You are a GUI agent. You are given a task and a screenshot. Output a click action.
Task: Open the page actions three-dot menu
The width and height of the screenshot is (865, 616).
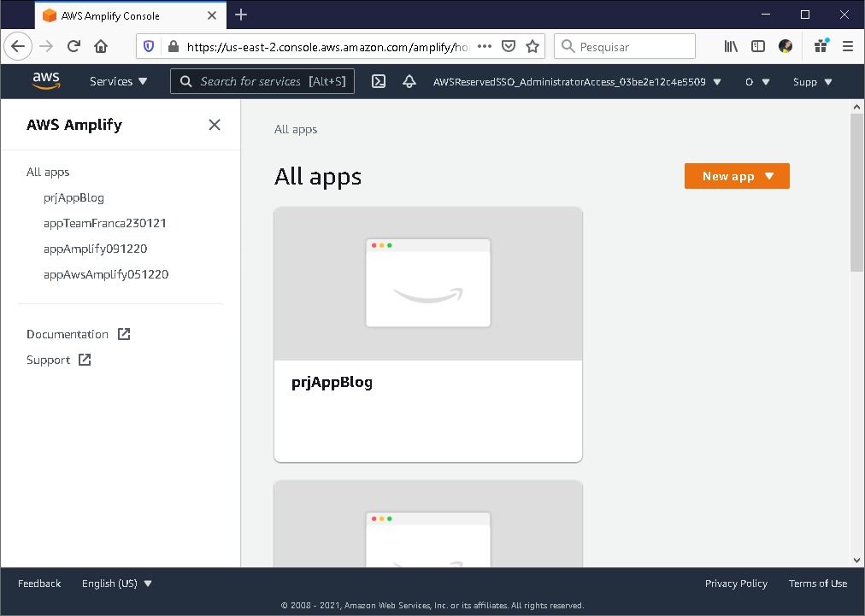pos(485,46)
